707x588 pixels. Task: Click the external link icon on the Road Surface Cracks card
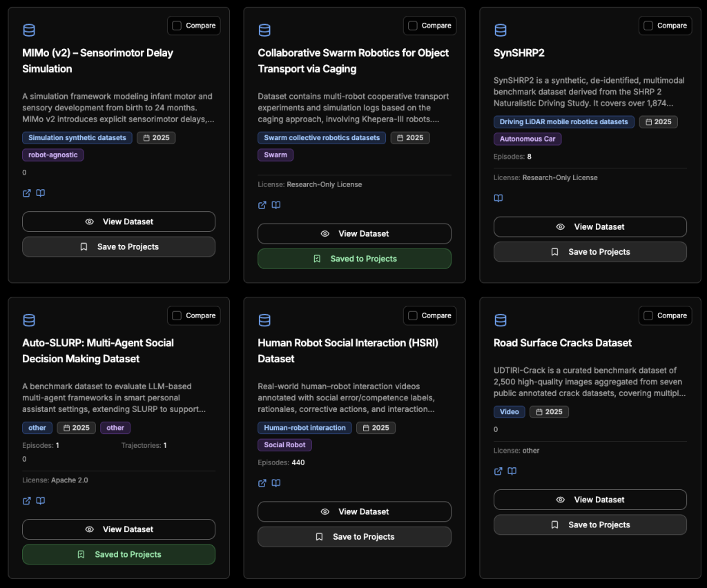tap(498, 471)
